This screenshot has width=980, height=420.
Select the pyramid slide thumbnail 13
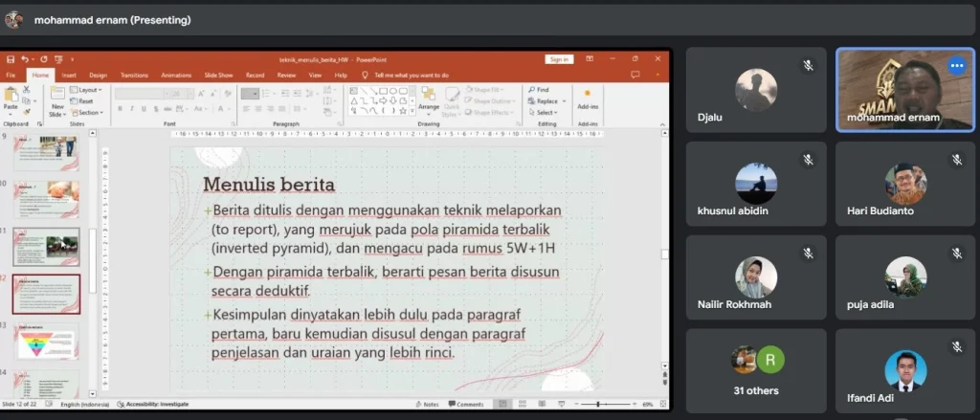(46, 342)
